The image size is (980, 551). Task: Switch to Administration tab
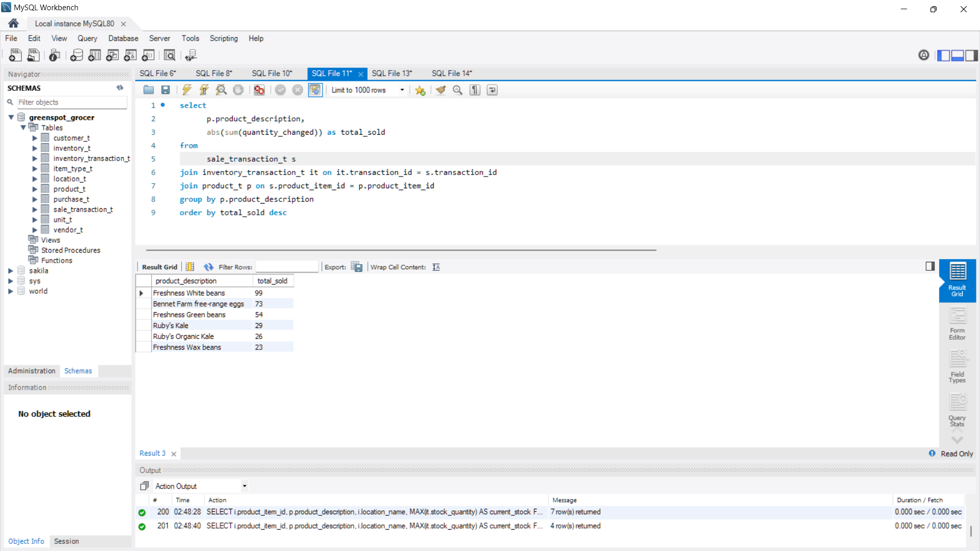(x=32, y=371)
